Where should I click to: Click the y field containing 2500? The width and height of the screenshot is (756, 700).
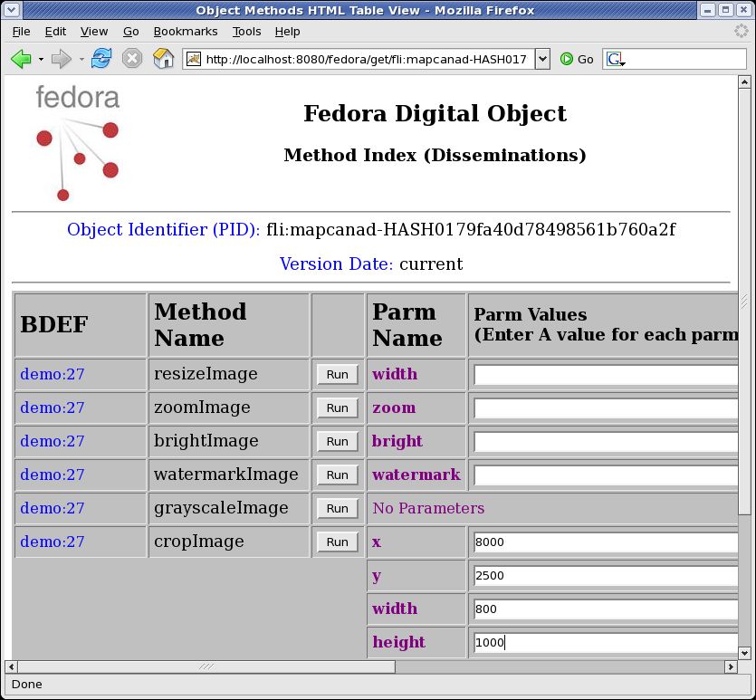[606, 576]
